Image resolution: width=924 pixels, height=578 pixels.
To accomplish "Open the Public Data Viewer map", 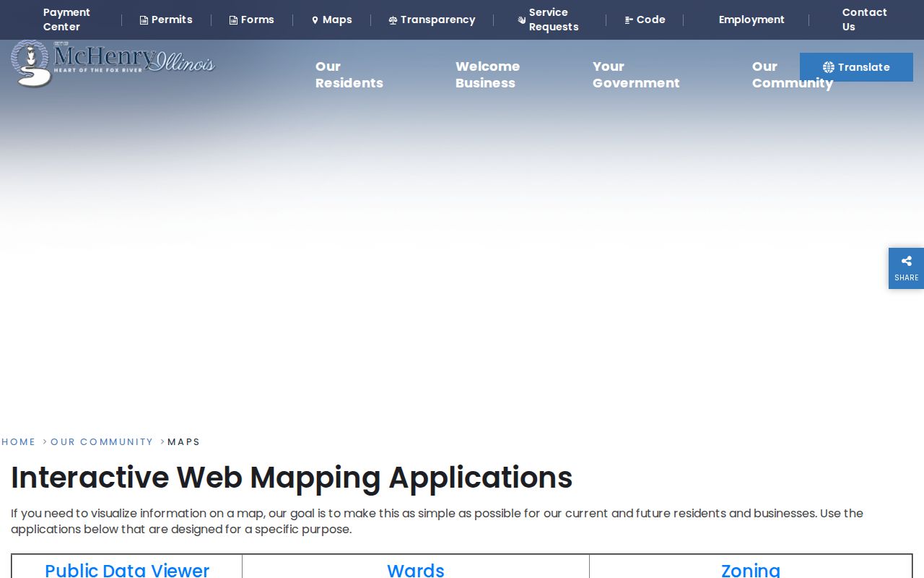I will pos(127,570).
